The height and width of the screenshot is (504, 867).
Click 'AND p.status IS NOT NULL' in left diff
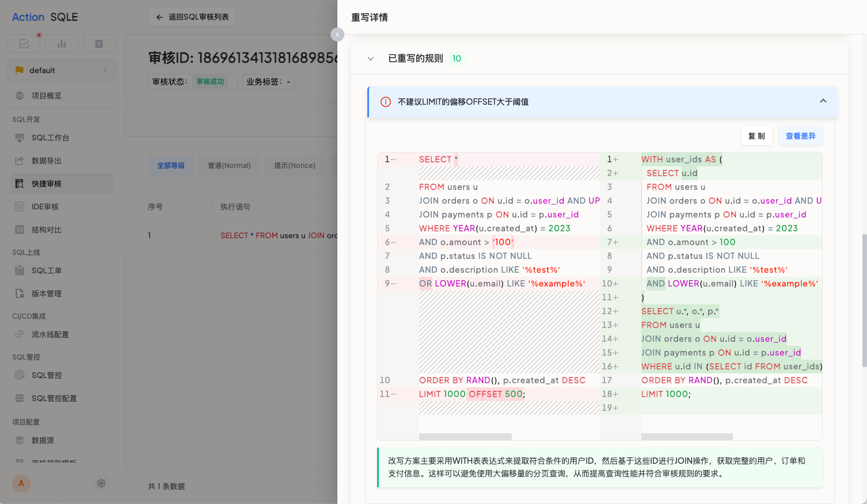pos(476,256)
